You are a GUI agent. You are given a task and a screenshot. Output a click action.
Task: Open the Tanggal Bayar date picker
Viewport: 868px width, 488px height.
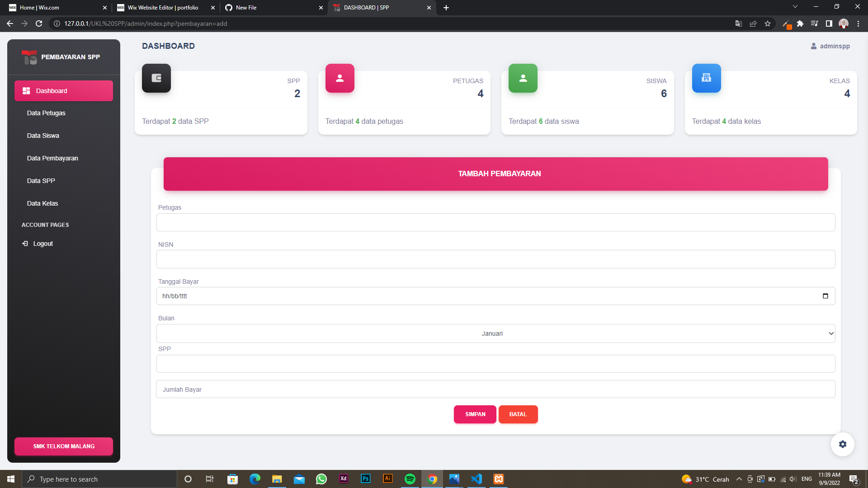tap(826, 296)
